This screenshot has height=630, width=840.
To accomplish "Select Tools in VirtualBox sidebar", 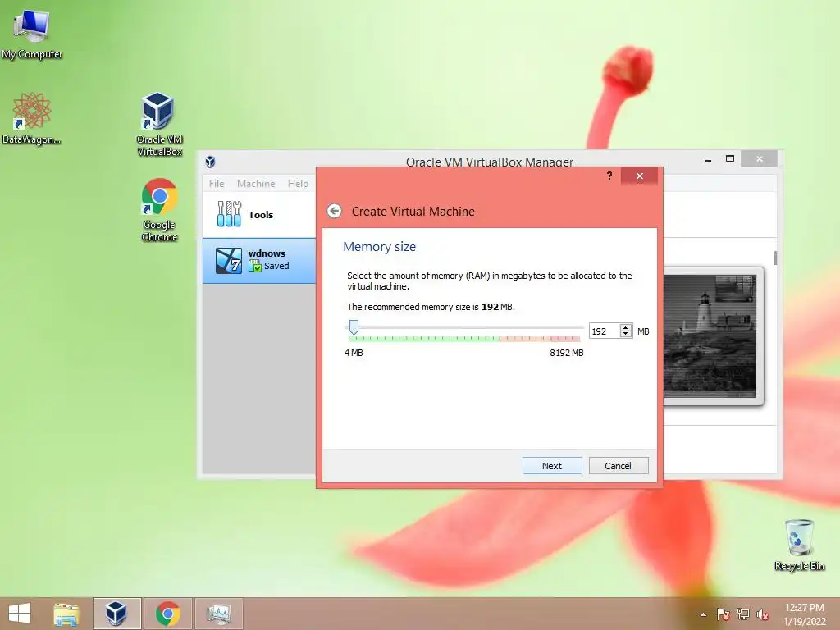I will (259, 214).
